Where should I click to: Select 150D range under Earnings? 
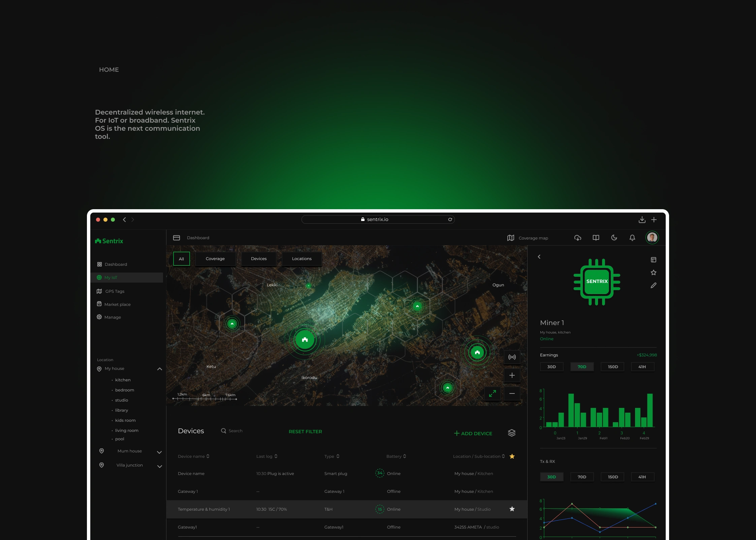612,367
